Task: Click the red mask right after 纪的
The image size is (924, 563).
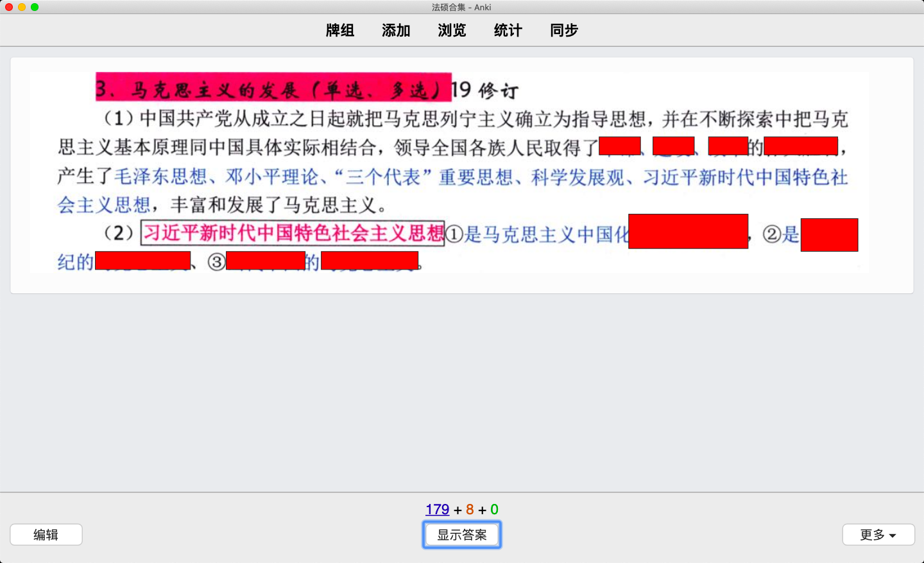Action: click(x=142, y=261)
